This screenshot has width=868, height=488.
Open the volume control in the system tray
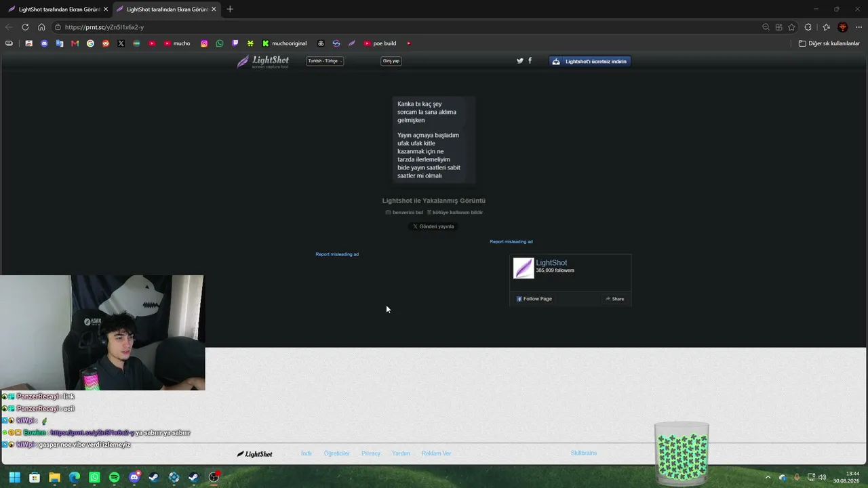[x=823, y=477]
